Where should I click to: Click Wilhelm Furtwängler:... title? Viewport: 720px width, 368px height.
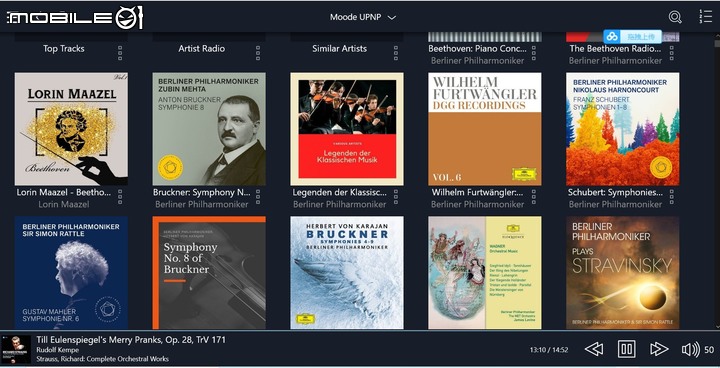[477, 192]
